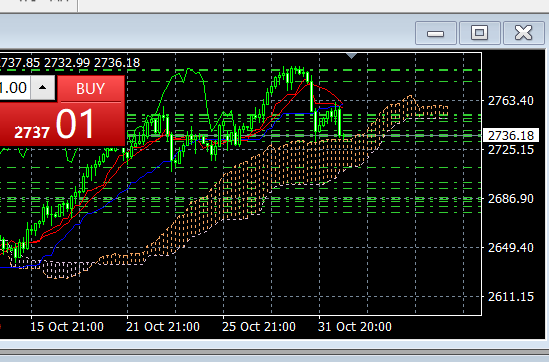Close the chart window with X

(523, 33)
